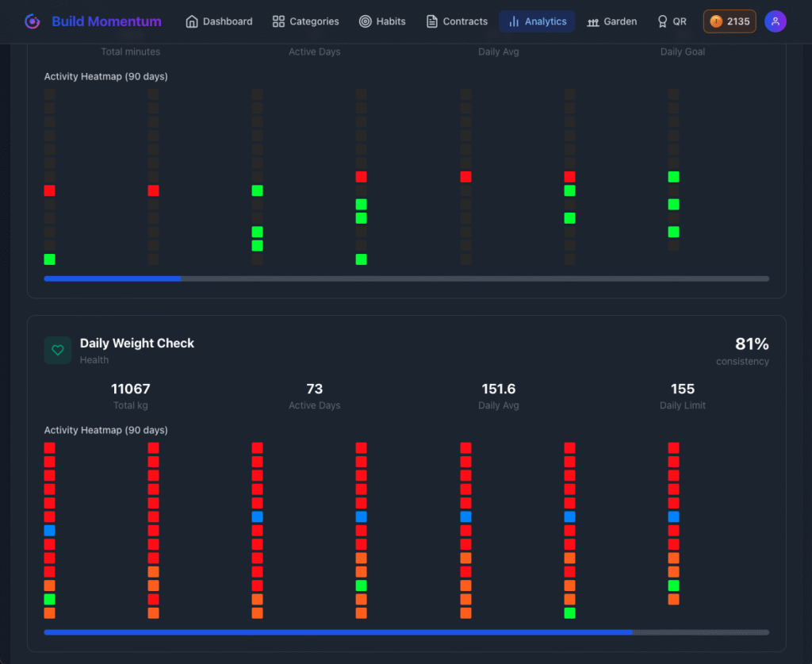Image resolution: width=812 pixels, height=664 pixels.
Task: Click the 81% consistency value
Action: [752, 344]
